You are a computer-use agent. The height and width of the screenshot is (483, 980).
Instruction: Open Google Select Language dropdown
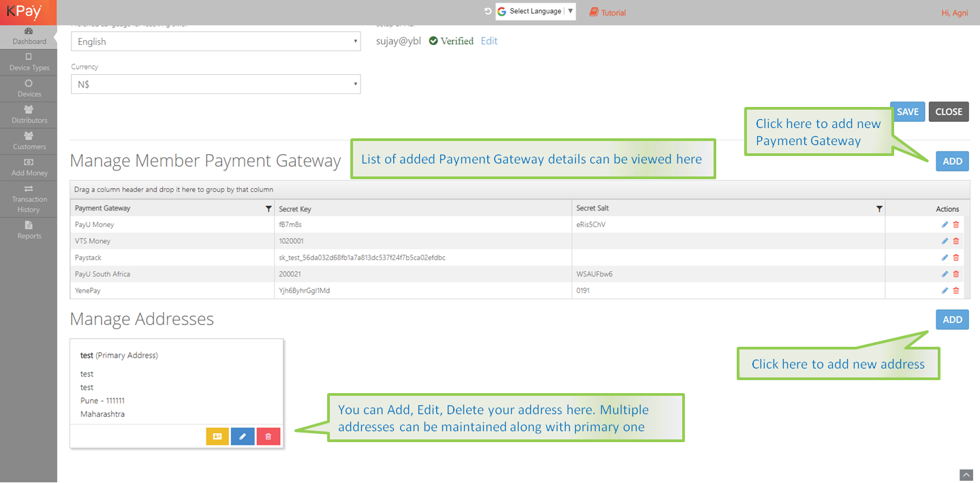click(x=535, y=12)
